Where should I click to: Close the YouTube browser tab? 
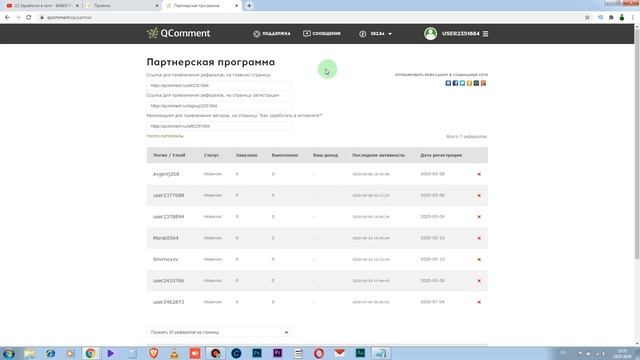pyautogui.click(x=77, y=6)
